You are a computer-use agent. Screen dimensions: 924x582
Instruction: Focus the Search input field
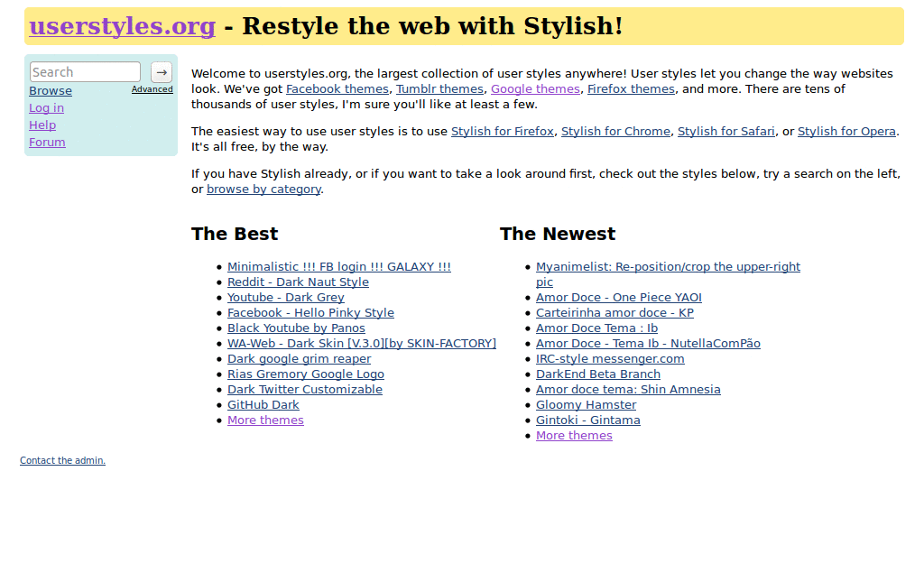(86, 72)
